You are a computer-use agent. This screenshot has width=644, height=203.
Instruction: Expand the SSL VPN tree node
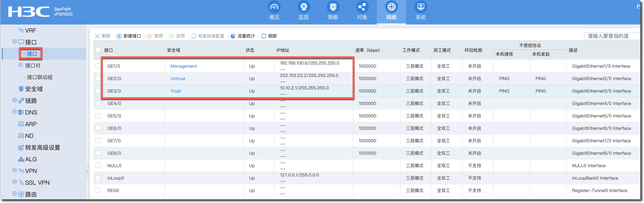pos(14,182)
